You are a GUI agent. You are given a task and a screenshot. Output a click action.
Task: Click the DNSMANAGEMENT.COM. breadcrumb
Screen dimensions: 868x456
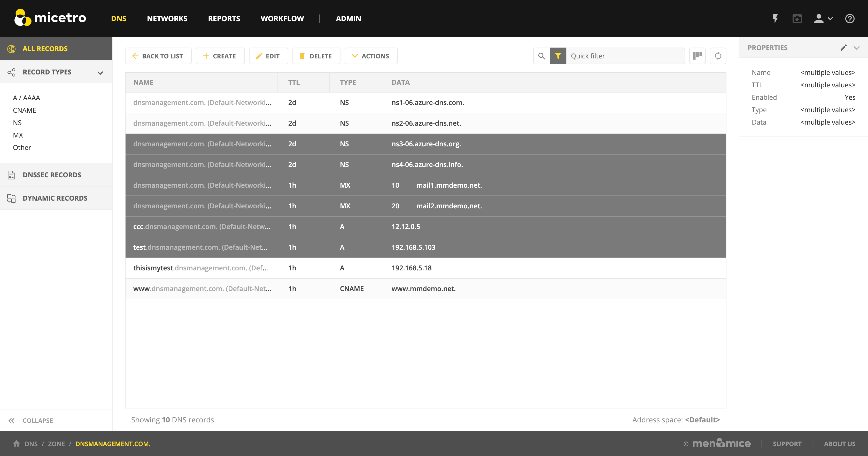pos(113,444)
